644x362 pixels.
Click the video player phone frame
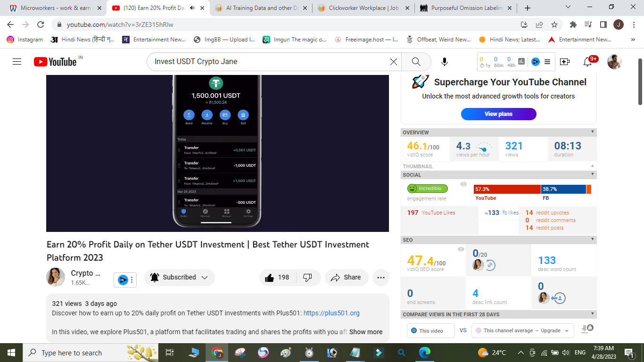coord(217,151)
